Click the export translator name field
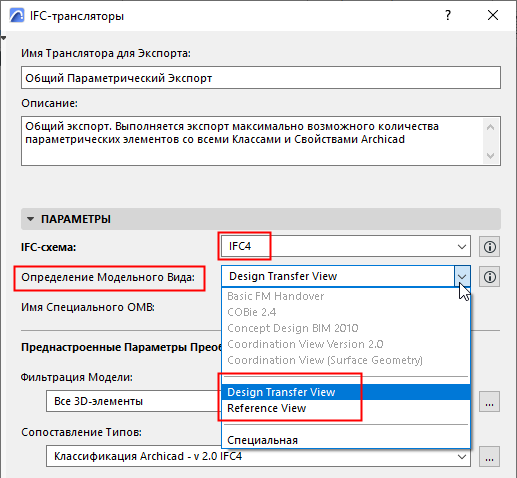517x478 pixels. pos(261,78)
